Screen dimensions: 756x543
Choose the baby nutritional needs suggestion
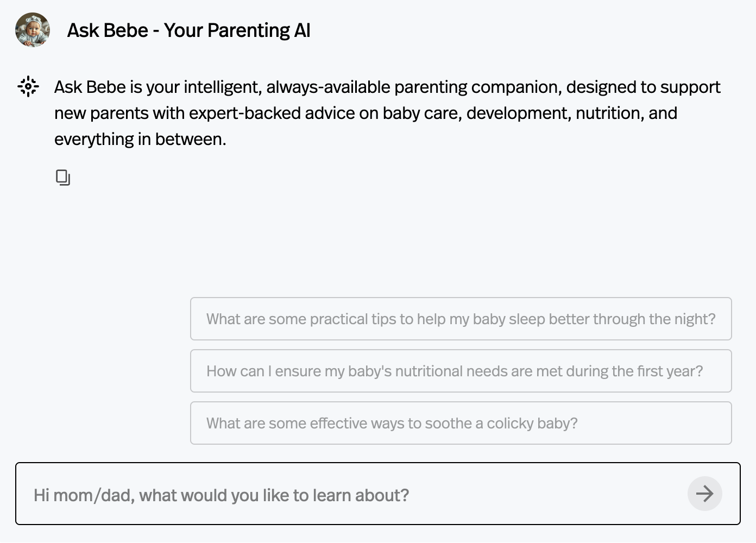click(461, 371)
